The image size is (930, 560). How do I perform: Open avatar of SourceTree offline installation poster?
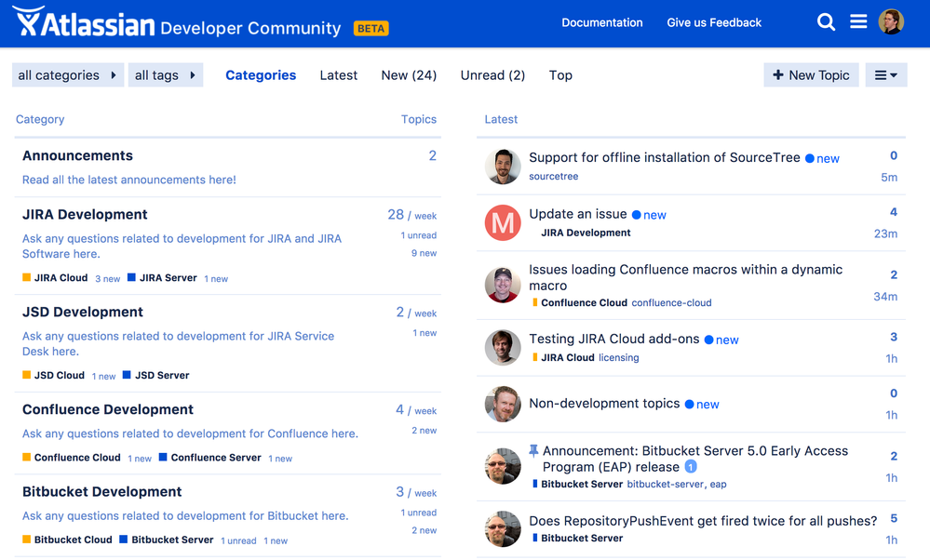503,167
